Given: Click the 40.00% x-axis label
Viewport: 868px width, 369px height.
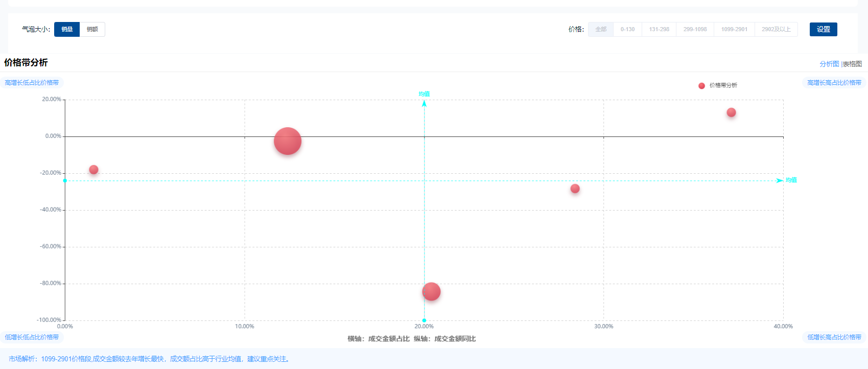Looking at the screenshot, I should pos(783,326).
